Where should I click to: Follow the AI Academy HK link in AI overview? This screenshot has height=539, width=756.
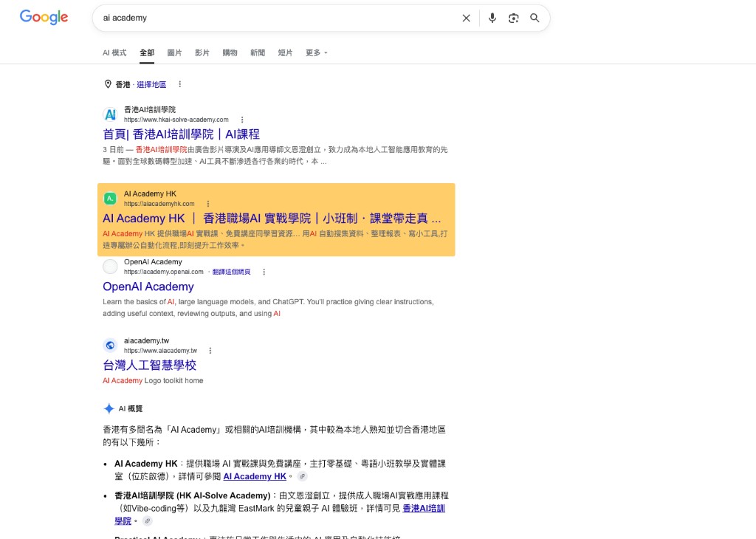255,476
